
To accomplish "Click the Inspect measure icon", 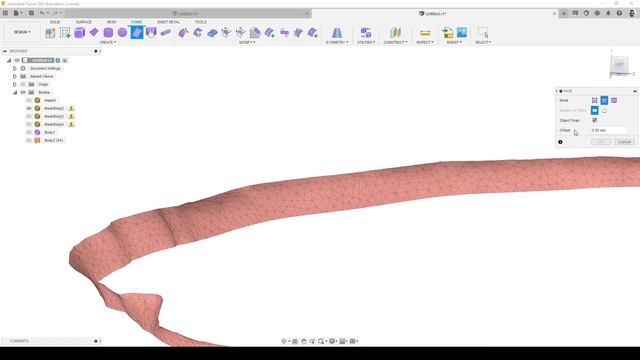I will [x=425, y=33].
